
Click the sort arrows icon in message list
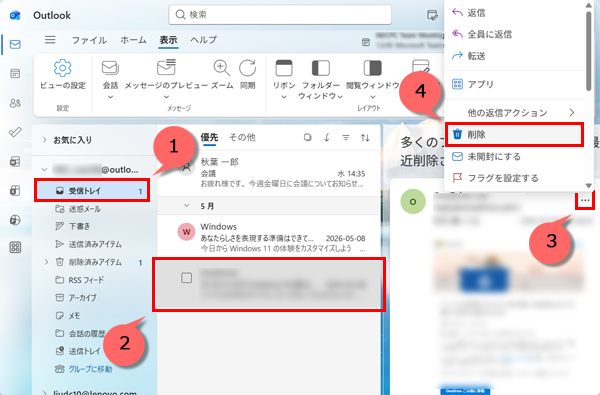tap(365, 137)
